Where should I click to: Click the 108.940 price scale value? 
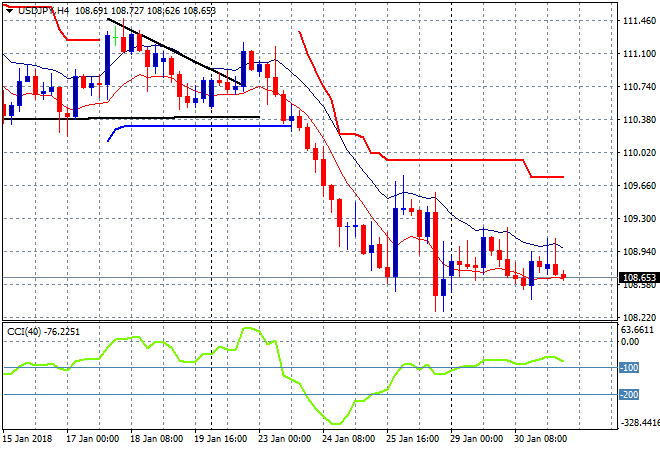point(639,251)
